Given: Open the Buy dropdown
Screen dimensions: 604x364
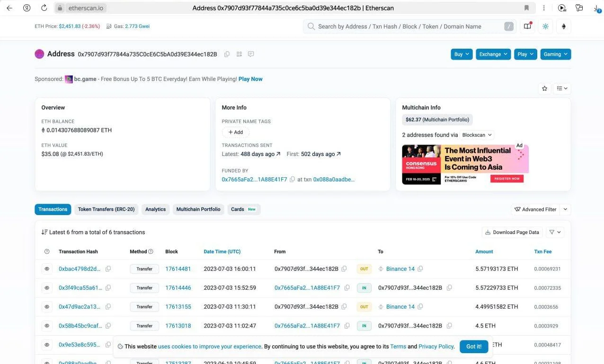Looking at the screenshot, I should [462, 54].
